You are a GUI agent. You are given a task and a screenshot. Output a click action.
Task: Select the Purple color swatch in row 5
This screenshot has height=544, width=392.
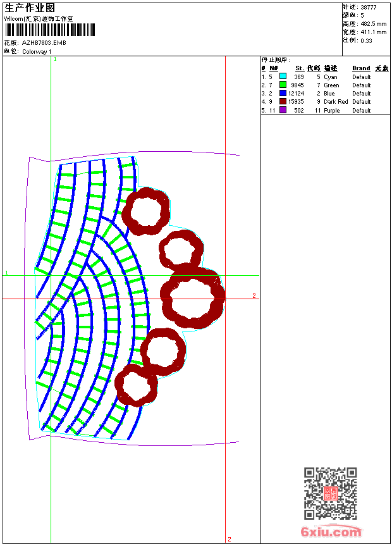coord(283,110)
